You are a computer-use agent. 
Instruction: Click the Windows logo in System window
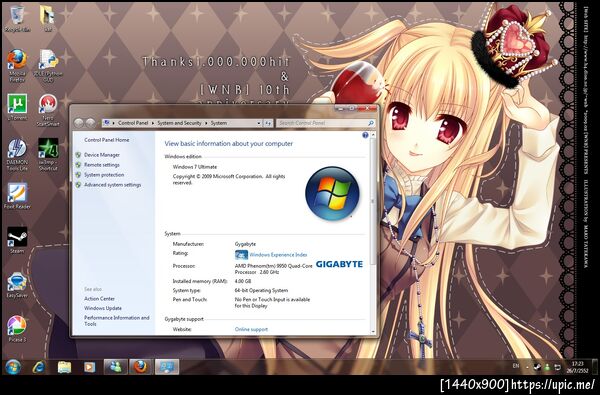click(x=332, y=193)
